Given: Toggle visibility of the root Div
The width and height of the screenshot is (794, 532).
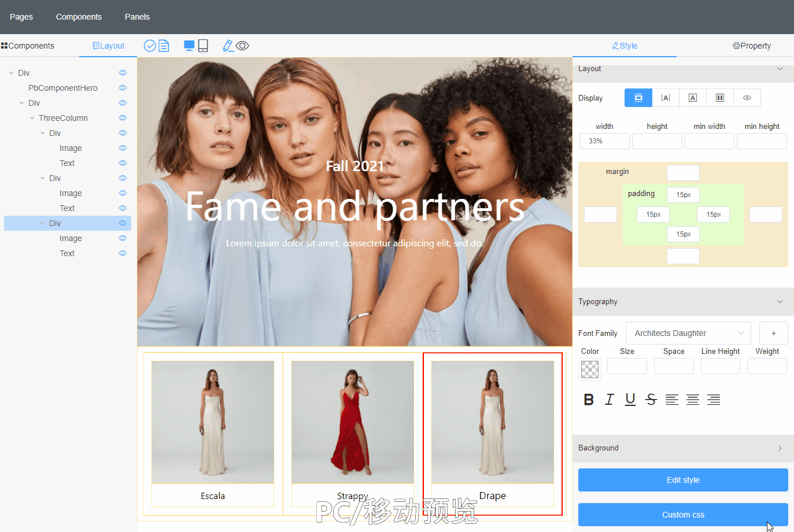Looking at the screenshot, I should coord(123,73).
